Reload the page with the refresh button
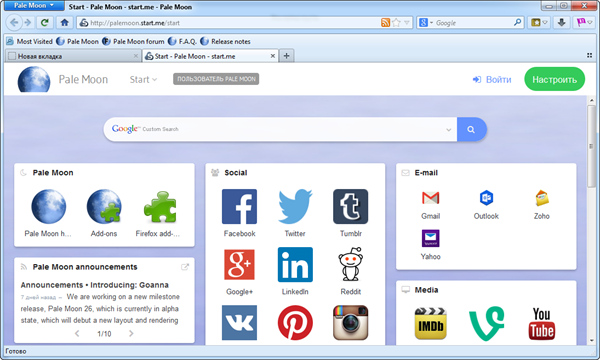 click(44, 23)
